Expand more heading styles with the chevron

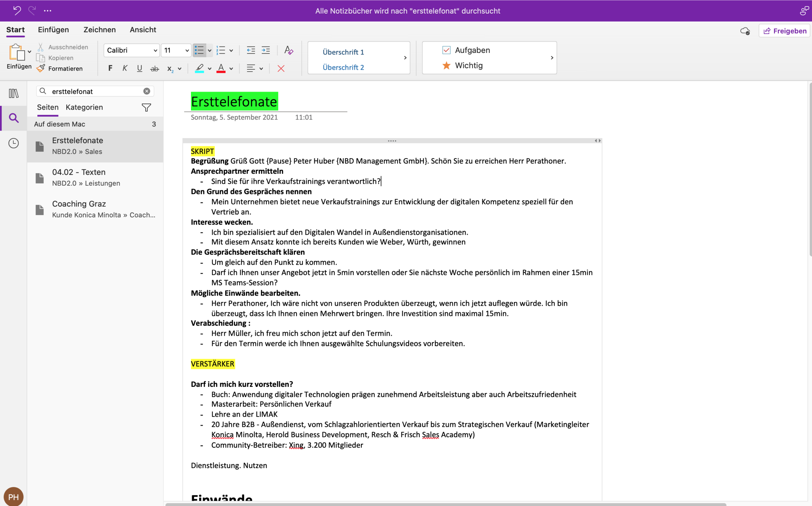tap(405, 57)
